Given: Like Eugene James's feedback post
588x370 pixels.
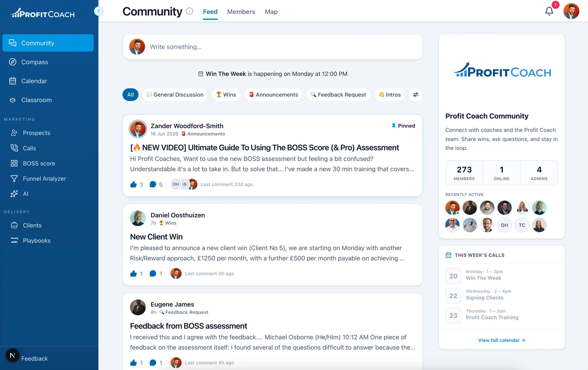Looking at the screenshot, I should tap(133, 363).
